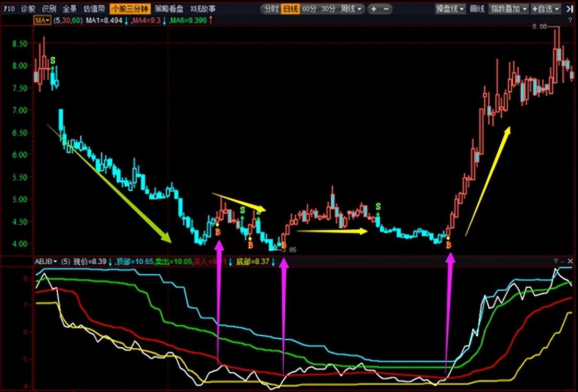Click the zoom in plus button

[x=374, y=9]
